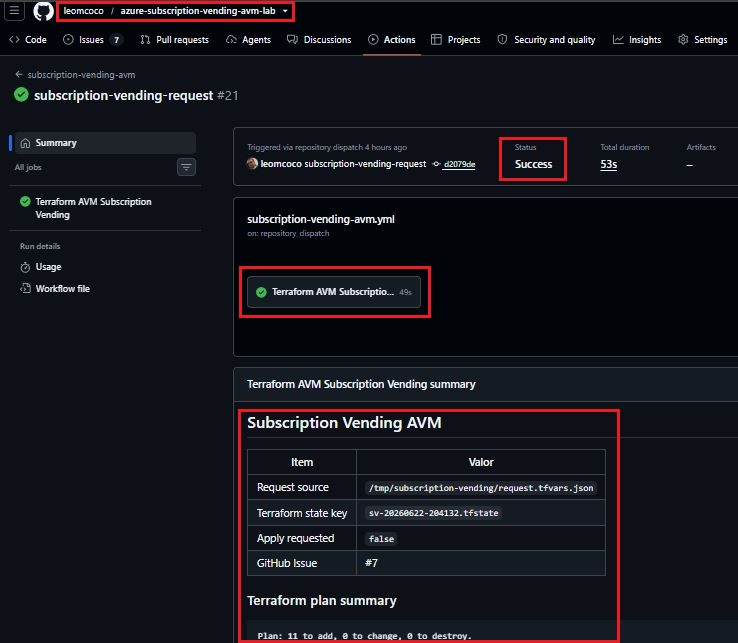Click Terraform AVM Subscription Vending summary header
This screenshot has height=643, width=738.
coord(361,384)
